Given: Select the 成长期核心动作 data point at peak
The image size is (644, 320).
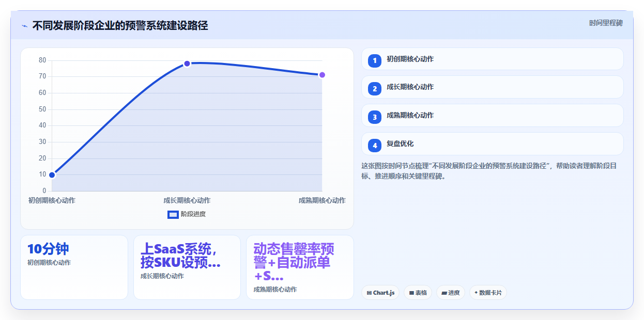Looking at the screenshot, I should point(187,63).
